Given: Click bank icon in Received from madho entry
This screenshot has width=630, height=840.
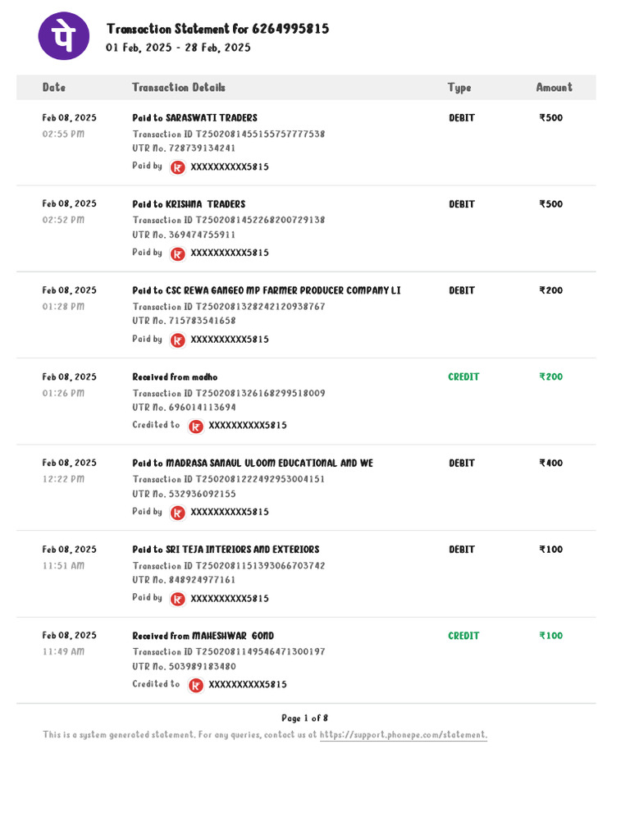Looking at the screenshot, I should click(196, 427).
